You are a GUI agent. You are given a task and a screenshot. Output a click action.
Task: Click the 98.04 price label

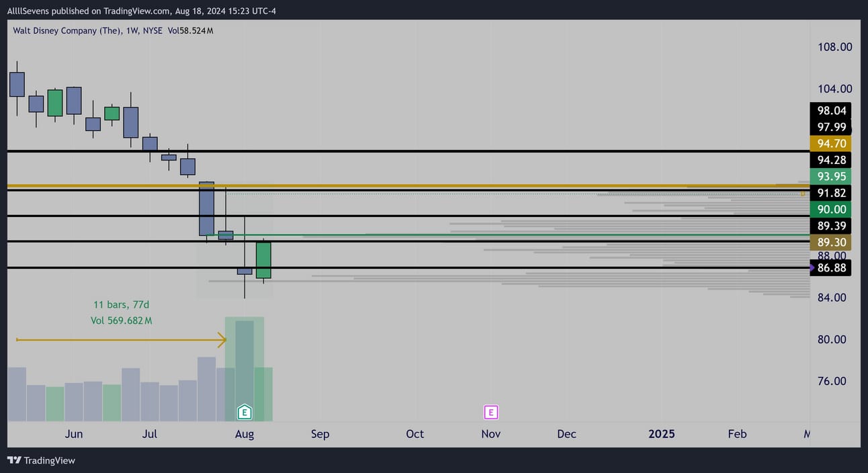(x=831, y=111)
